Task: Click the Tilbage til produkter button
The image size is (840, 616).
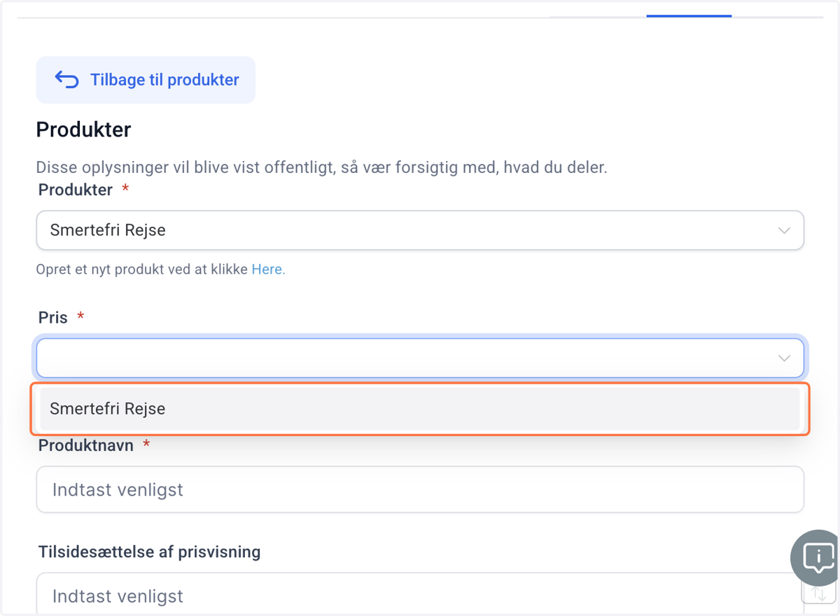Action: point(146,80)
